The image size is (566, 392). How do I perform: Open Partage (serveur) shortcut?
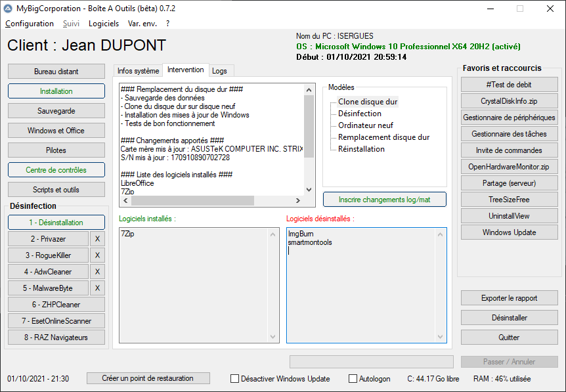509,183
